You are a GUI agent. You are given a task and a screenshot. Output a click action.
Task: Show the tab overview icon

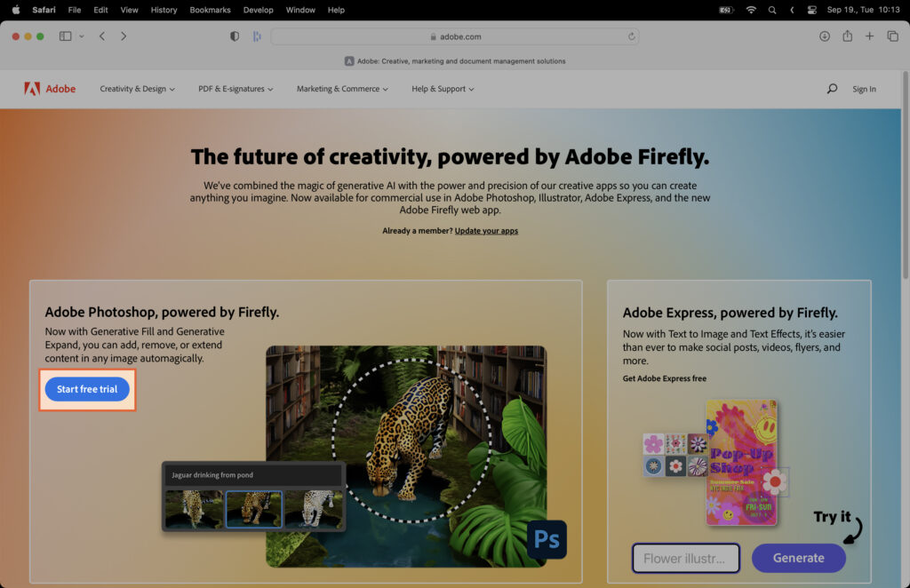tap(892, 36)
